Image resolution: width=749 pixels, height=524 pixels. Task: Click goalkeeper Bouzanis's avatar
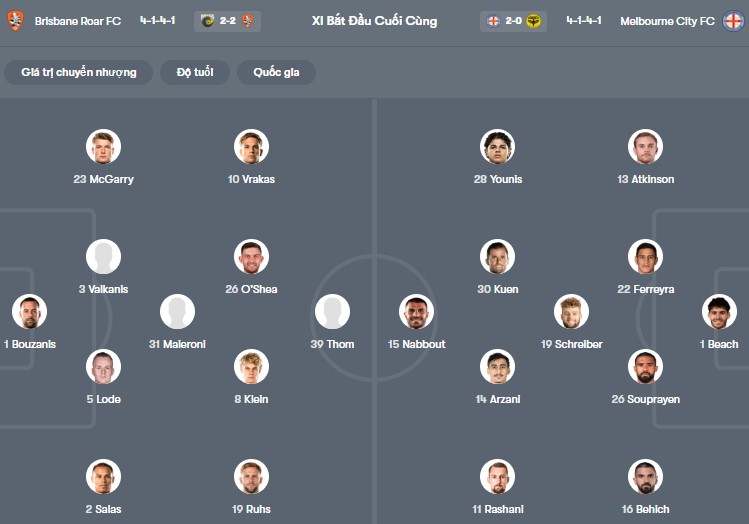29,312
